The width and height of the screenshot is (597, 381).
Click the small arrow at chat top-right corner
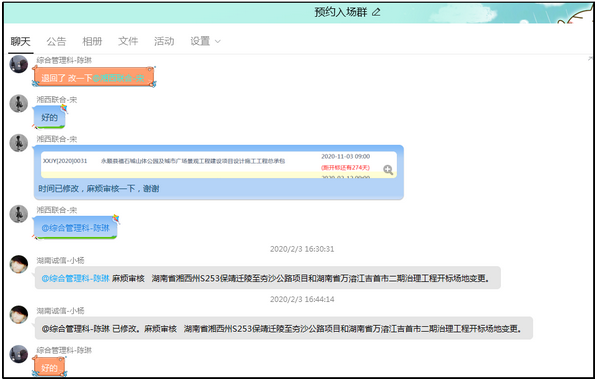(590, 59)
